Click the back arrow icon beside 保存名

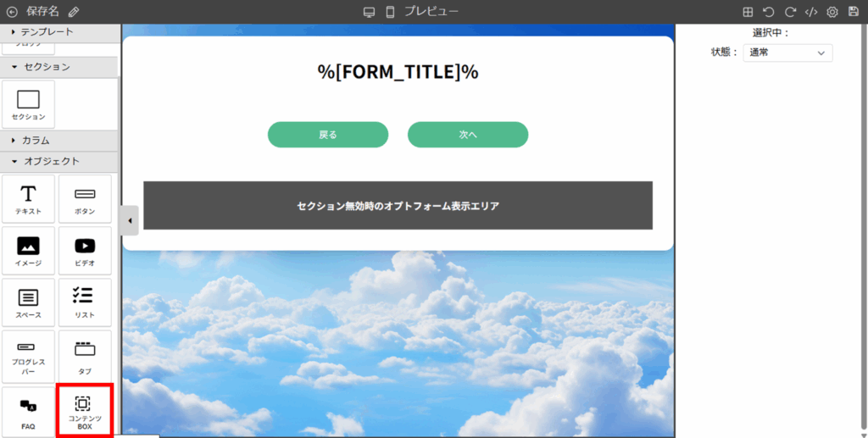[x=12, y=12]
